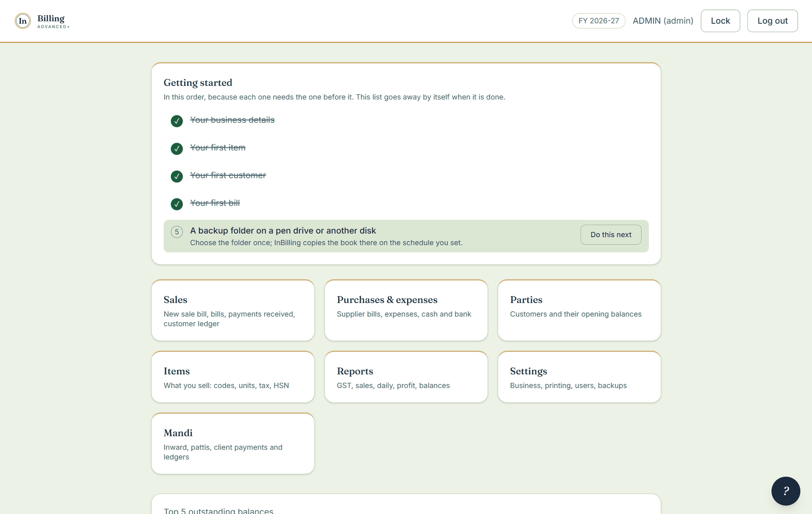Open the Purchases & expenses card

pos(406,310)
